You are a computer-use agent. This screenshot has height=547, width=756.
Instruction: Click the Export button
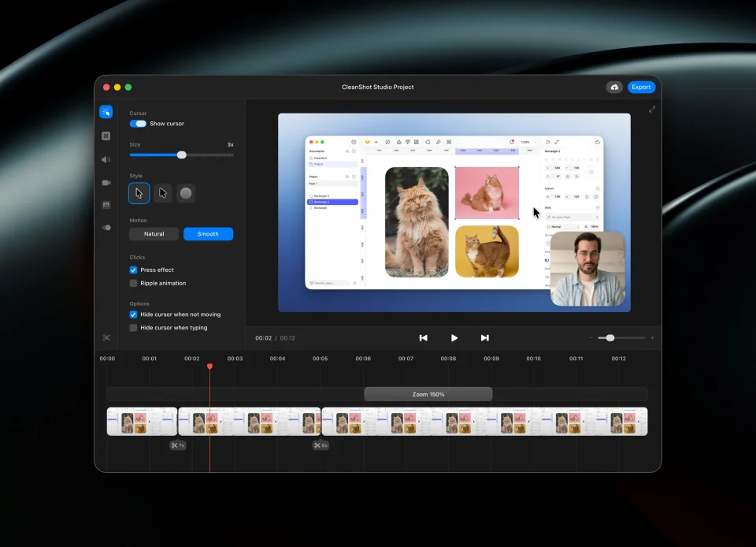pos(641,87)
